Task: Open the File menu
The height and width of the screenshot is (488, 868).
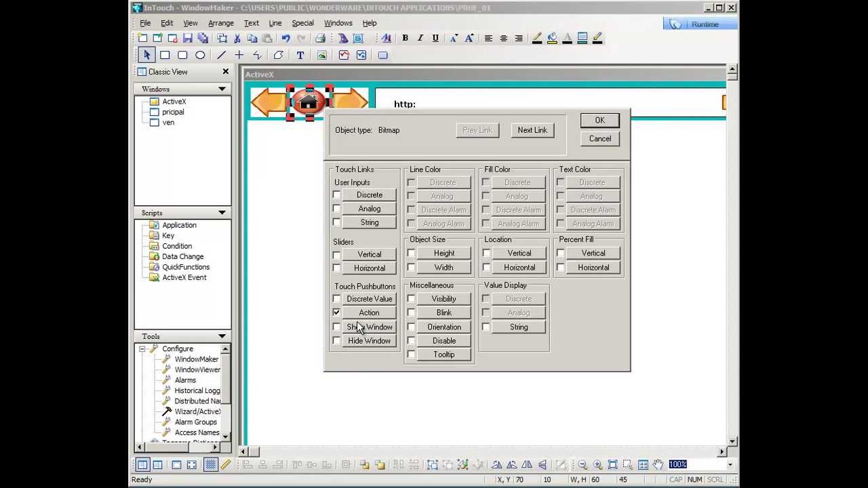Action: pyautogui.click(x=145, y=23)
